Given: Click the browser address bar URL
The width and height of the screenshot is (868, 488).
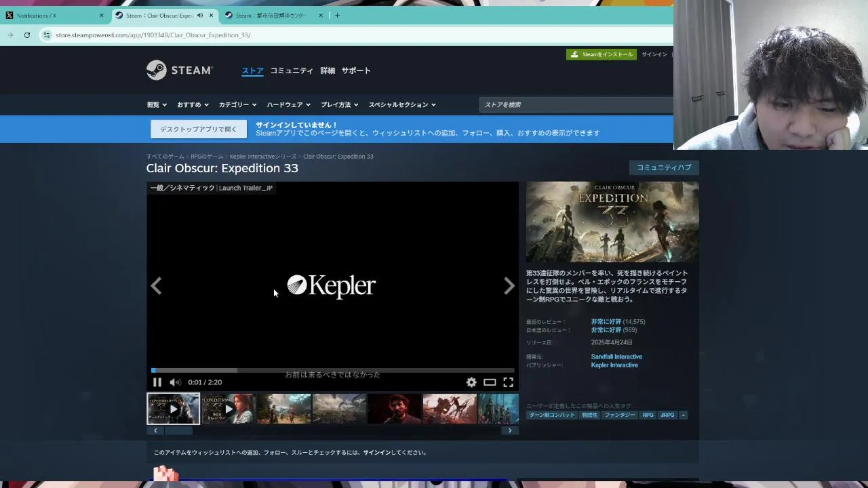Looking at the screenshot, I should coord(153,35).
